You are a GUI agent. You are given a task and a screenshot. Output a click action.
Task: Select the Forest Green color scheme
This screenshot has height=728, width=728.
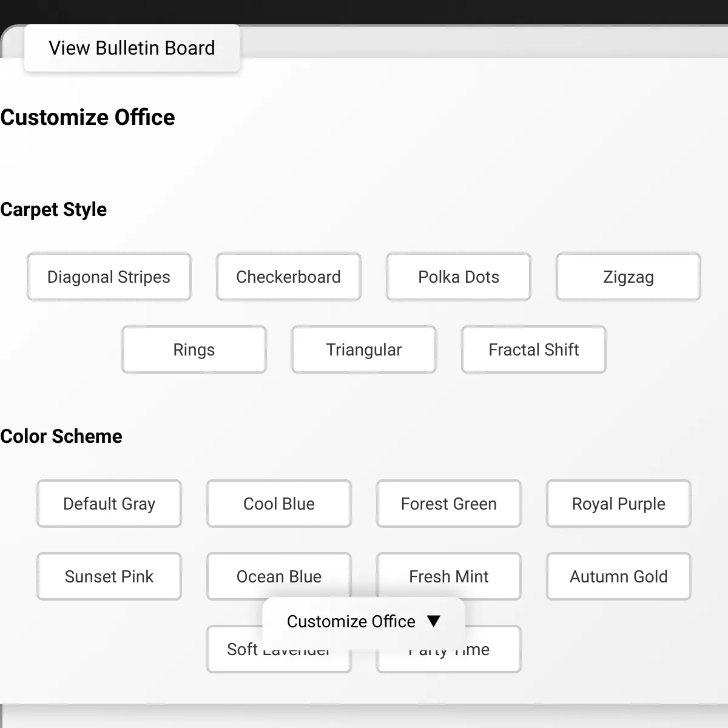point(449,504)
